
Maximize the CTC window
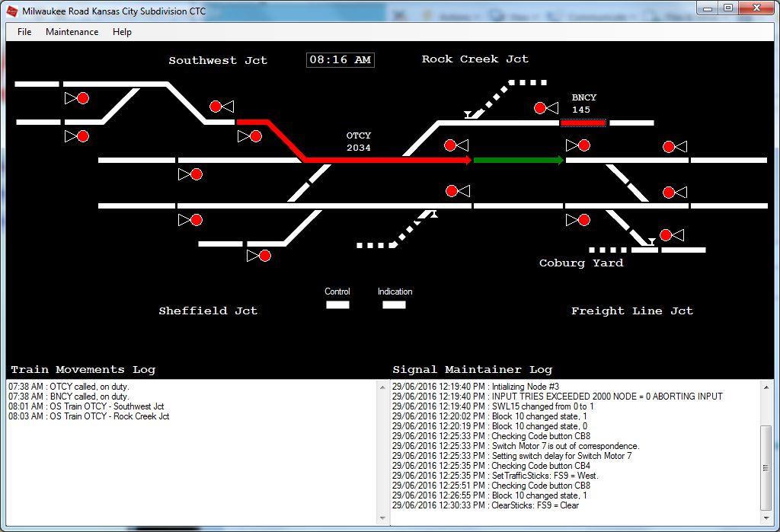pyautogui.click(x=728, y=8)
